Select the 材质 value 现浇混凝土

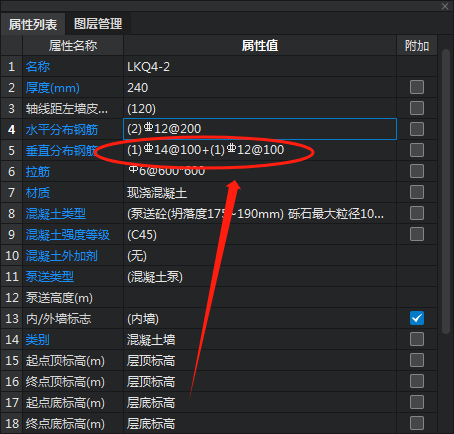coord(260,192)
